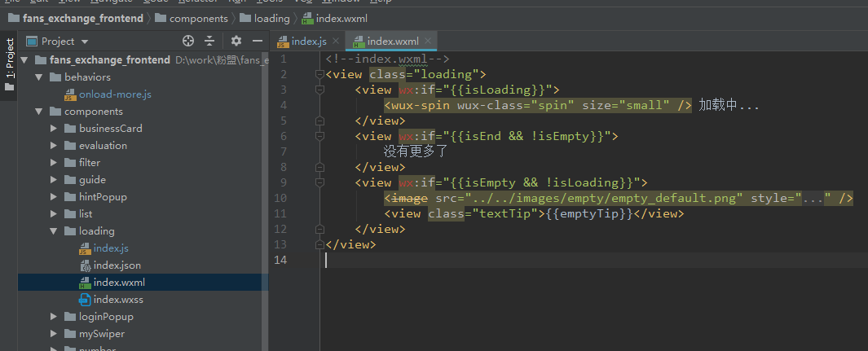This screenshot has width=868, height=351.
Task: Click the fold end marker at line 13
Action: (x=319, y=244)
